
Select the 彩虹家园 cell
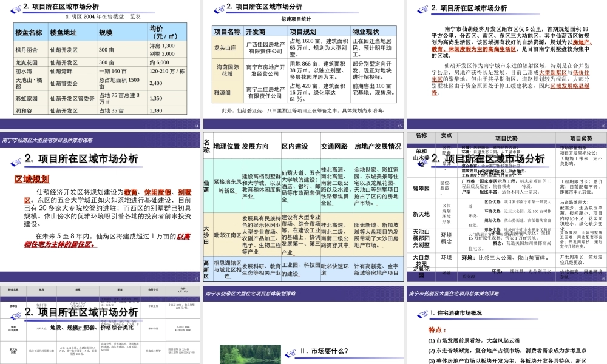[30, 98]
